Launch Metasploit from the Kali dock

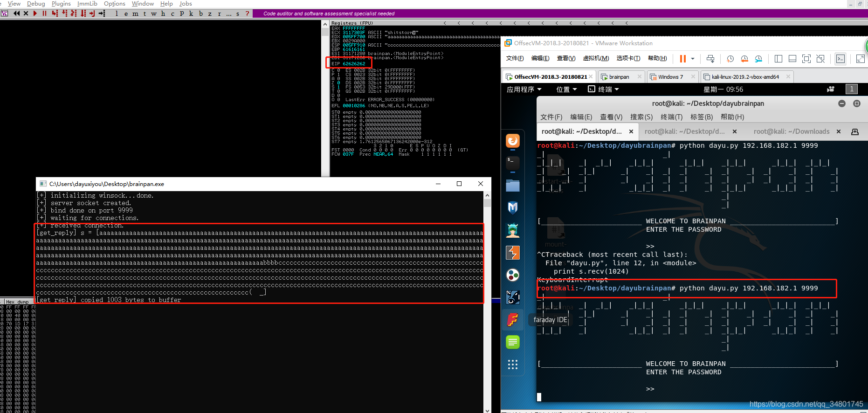pos(513,207)
